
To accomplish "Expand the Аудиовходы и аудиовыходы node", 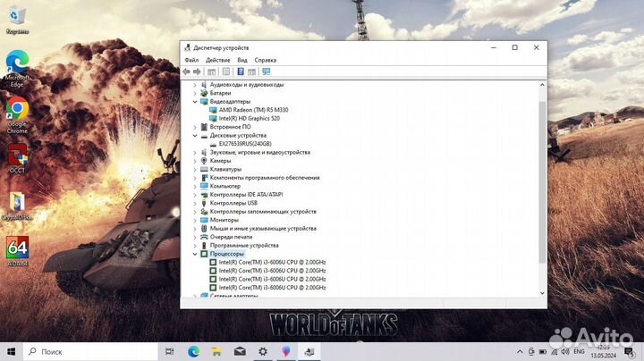I will (x=195, y=85).
